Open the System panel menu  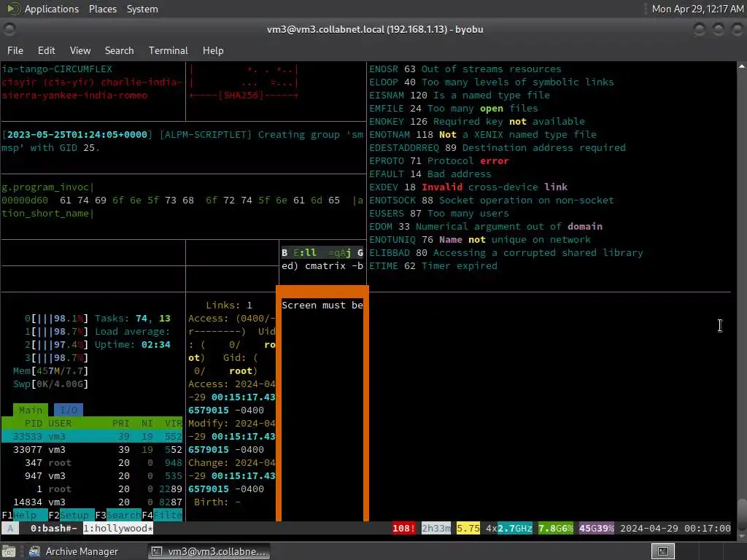(142, 9)
